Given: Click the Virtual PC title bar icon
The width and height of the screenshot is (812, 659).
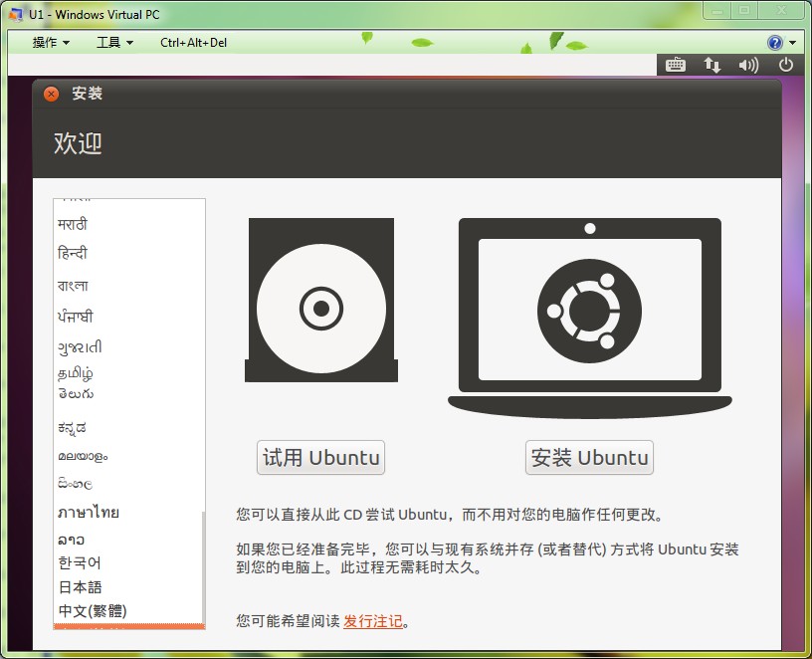Looking at the screenshot, I should [x=16, y=14].
